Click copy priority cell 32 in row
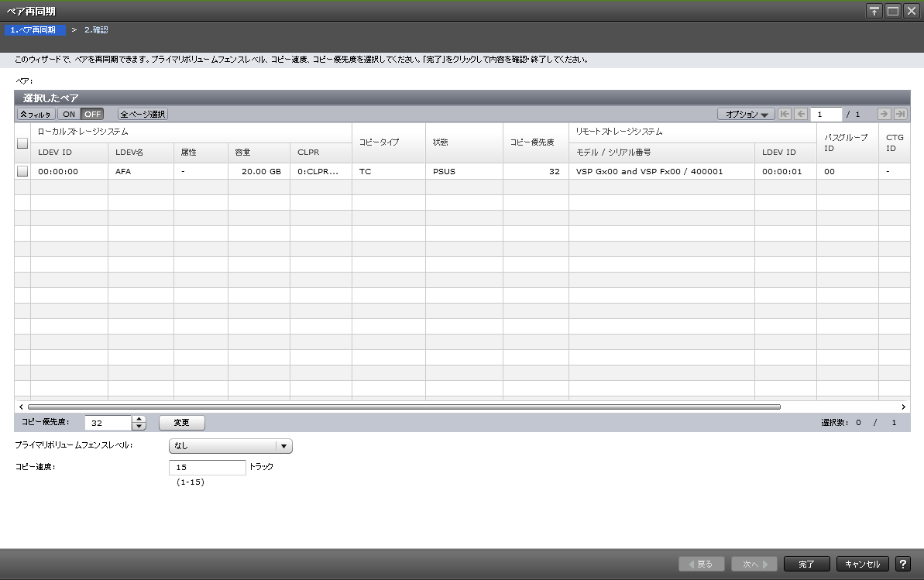This screenshot has width=924, height=580. point(535,172)
